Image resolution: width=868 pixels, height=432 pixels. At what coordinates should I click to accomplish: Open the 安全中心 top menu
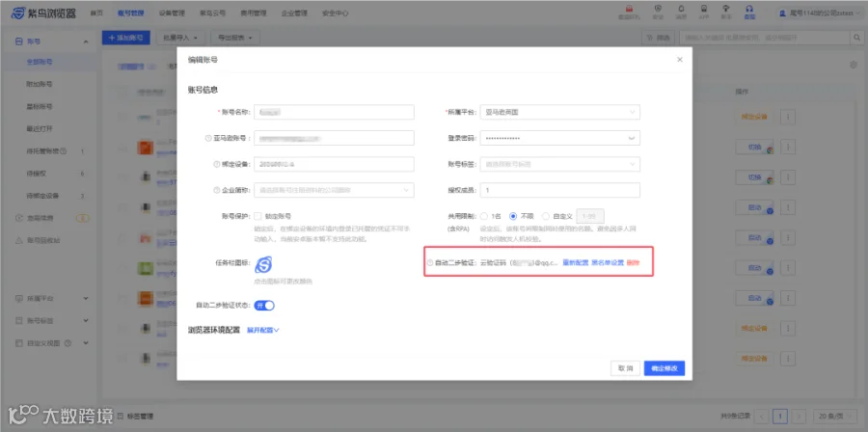[x=336, y=13]
